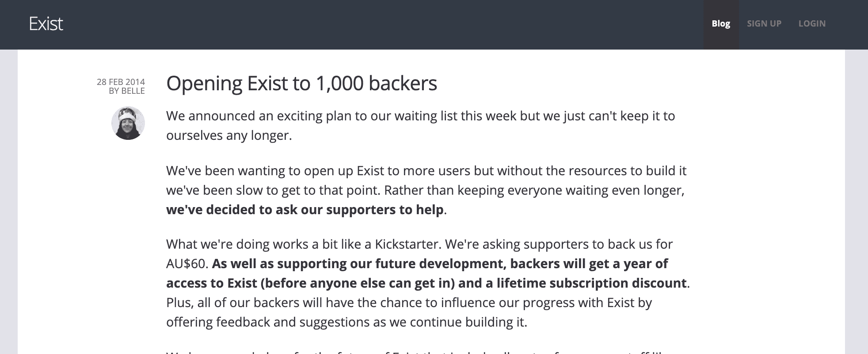
Task: Click bold text 'we've decided to ask our supporters to help'
Action: (x=305, y=210)
